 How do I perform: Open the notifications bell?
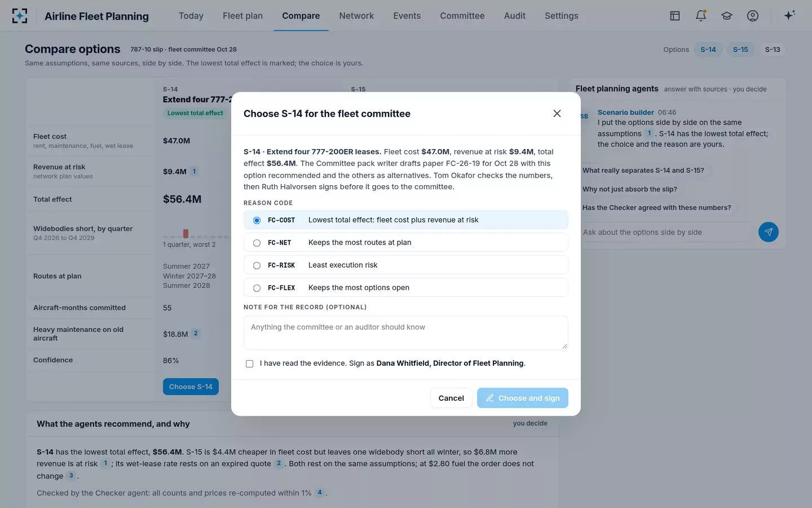(701, 16)
